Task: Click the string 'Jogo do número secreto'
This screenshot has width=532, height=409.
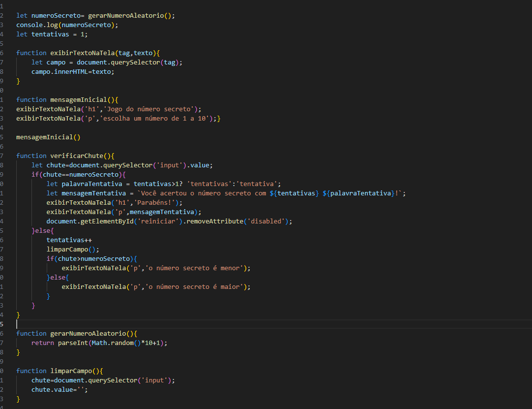Action: point(148,109)
